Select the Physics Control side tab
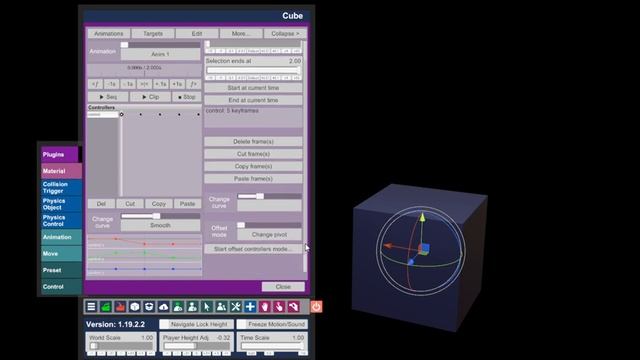Image resolution: width=640 pixels, height=360 pixels. 61,220
